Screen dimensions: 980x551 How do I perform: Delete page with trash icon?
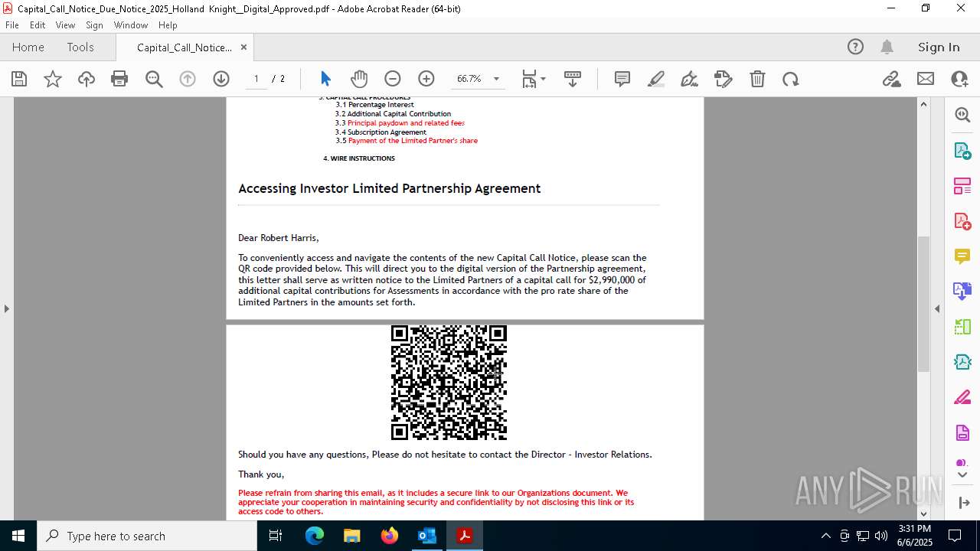(x=757, y=79)
